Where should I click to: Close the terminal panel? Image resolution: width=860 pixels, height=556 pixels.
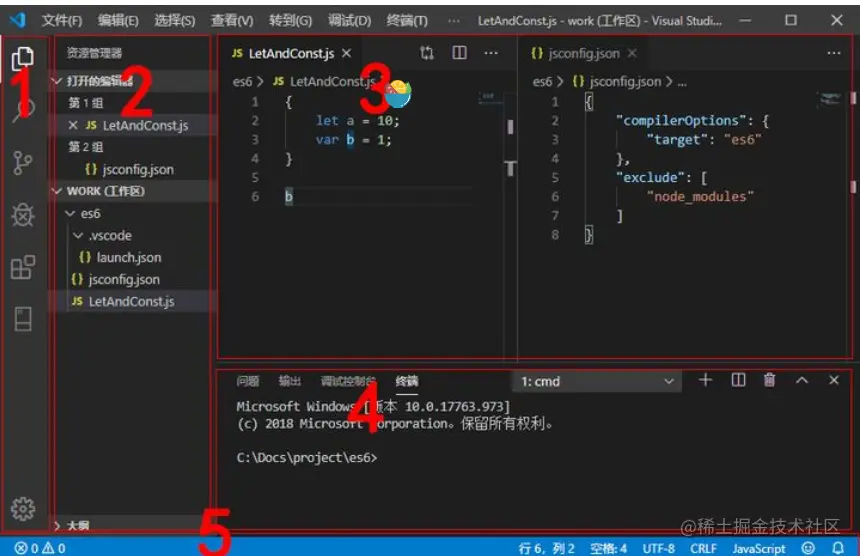834,380
